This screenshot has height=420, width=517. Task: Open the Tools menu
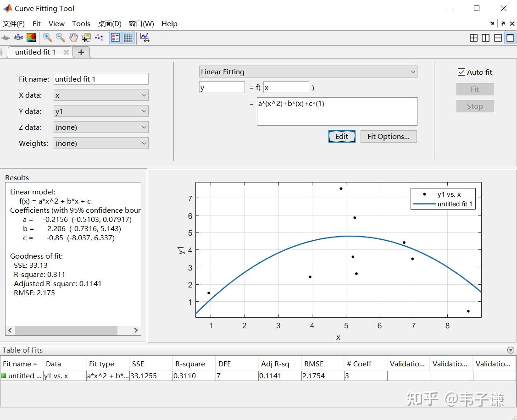81,23
